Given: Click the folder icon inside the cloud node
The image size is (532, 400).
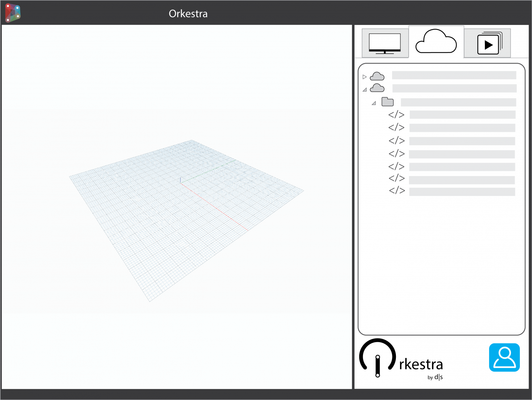Looking at the screenshot, I should pyautogui.click(x=388, y=102).
